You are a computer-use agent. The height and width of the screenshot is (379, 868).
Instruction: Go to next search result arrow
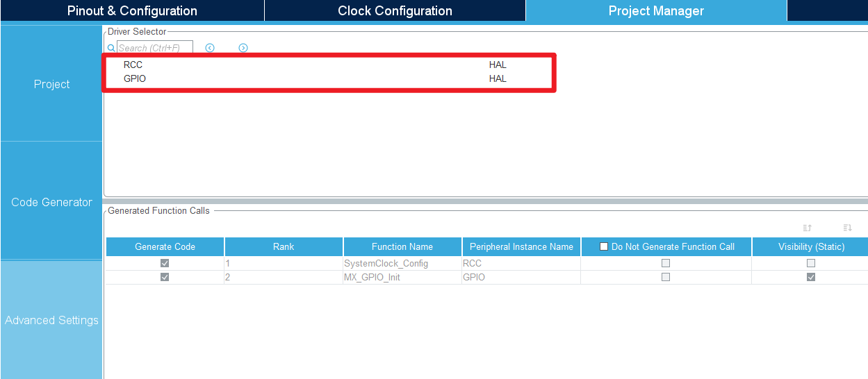pos(243,48)
